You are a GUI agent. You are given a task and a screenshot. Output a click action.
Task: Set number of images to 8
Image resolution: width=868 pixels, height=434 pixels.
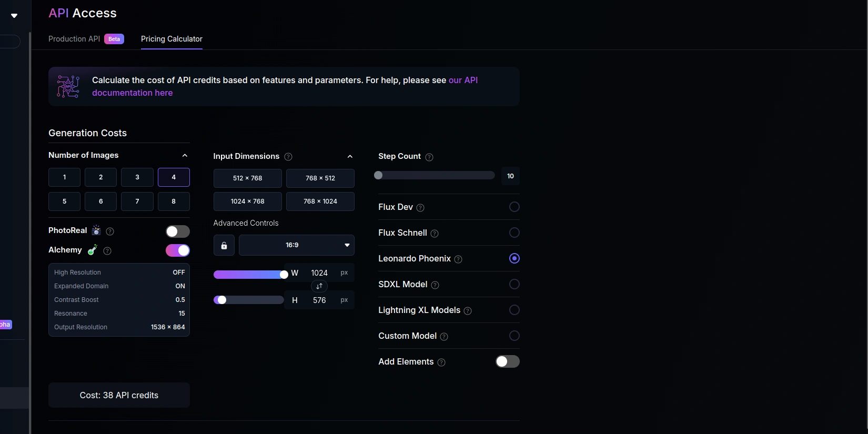tap(174, 201)
